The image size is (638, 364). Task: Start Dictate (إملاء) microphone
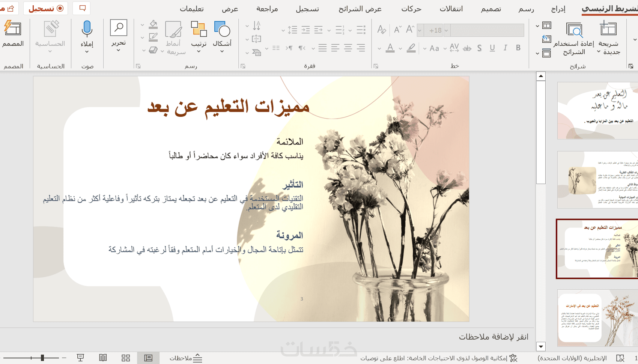click(x=87, y=36)
